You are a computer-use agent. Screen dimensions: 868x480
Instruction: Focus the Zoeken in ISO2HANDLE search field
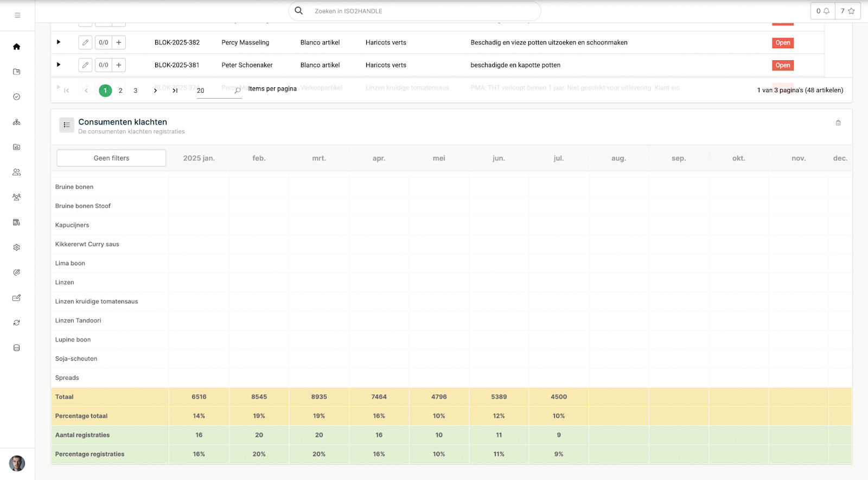[414, 11]
